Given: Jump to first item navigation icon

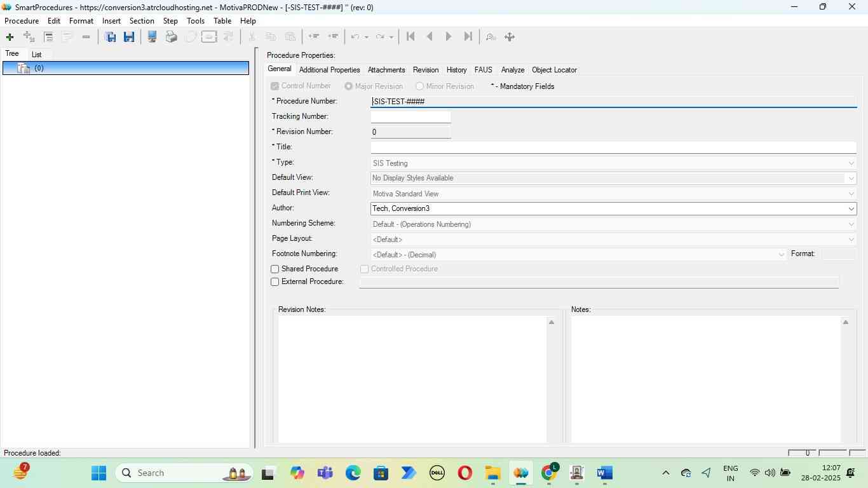Looking at the screenshot, I should pos(410,37).
